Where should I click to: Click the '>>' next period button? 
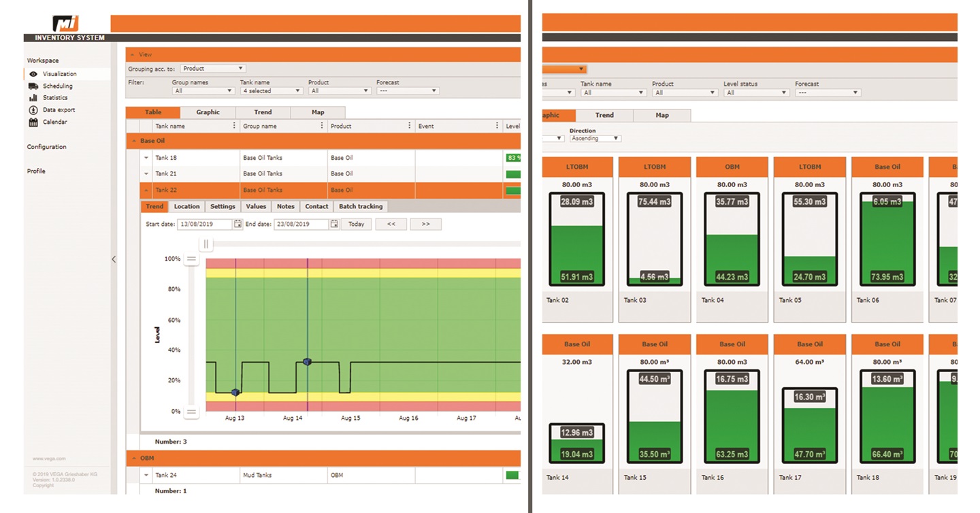(x=425, y=224)
